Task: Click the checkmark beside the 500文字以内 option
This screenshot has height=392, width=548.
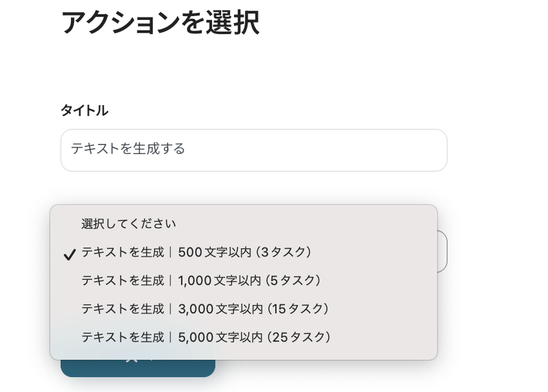Action: [x=70, y=253]
